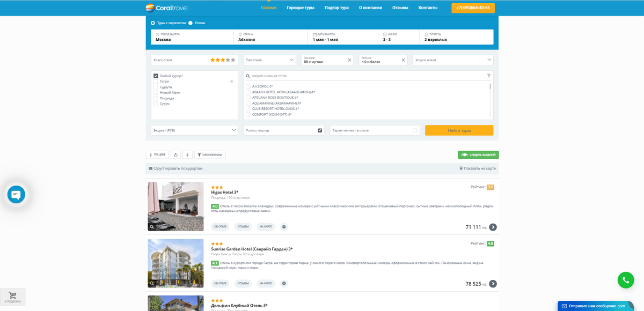The height and width of the screenshot is (311, 644).
Task: Open the Тип отеля dropdown
Action: click(x=269, y=60)
